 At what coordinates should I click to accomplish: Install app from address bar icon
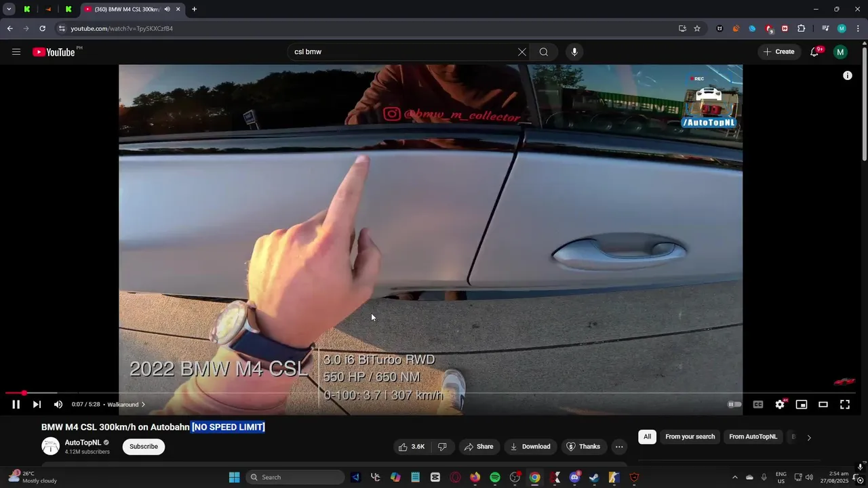[682, 28]
